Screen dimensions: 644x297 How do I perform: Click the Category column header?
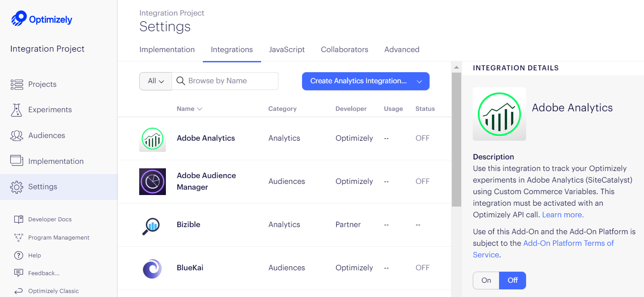click(282, 109)
